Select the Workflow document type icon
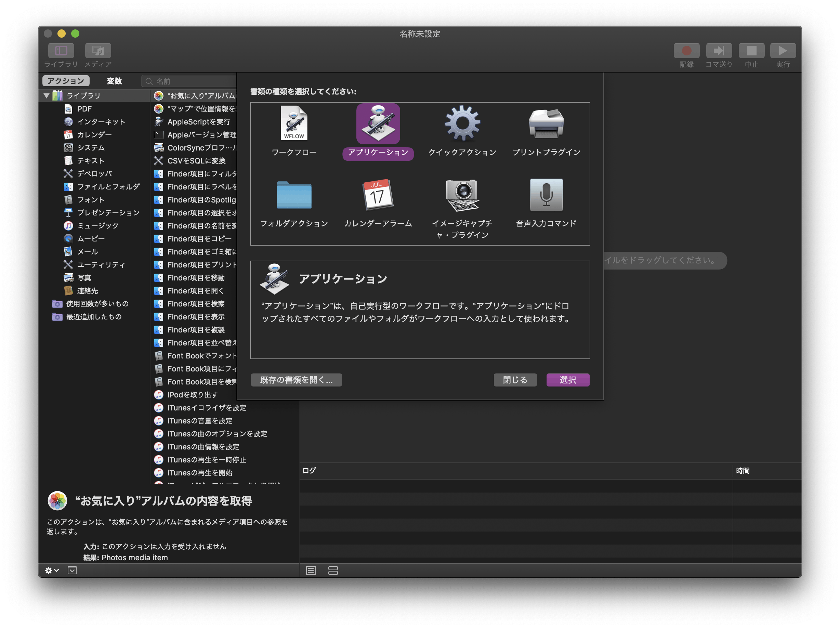This screenshot has height=628, width=840. point(294,123)
